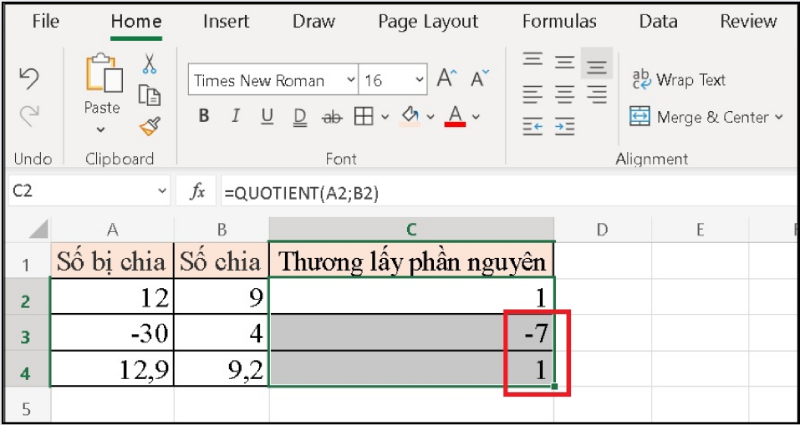Click cell 'Thương lấy phần nguyên'
The width and height of the screenshot is (800, 425).
[412, 262]
